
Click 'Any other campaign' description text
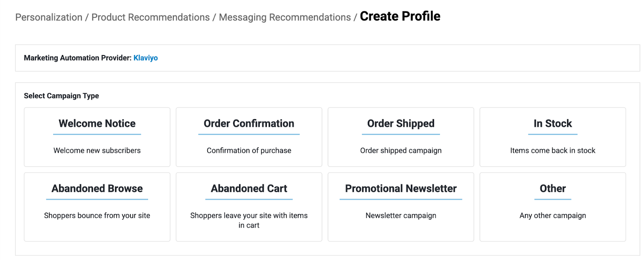point(552,216)
